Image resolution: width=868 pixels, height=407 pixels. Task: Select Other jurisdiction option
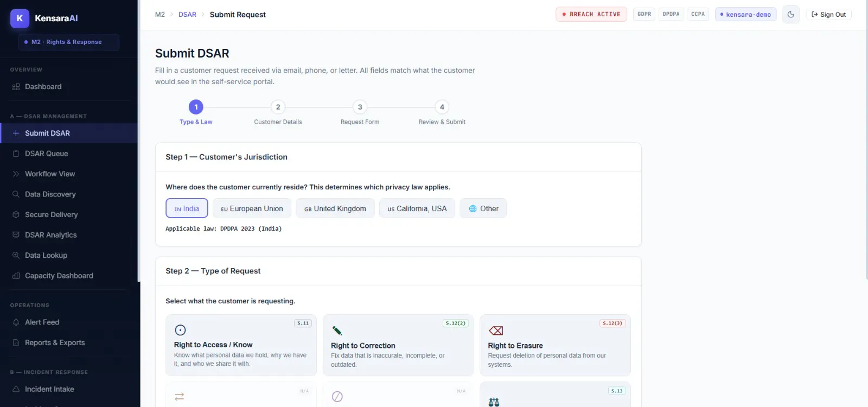click(483, 208)
